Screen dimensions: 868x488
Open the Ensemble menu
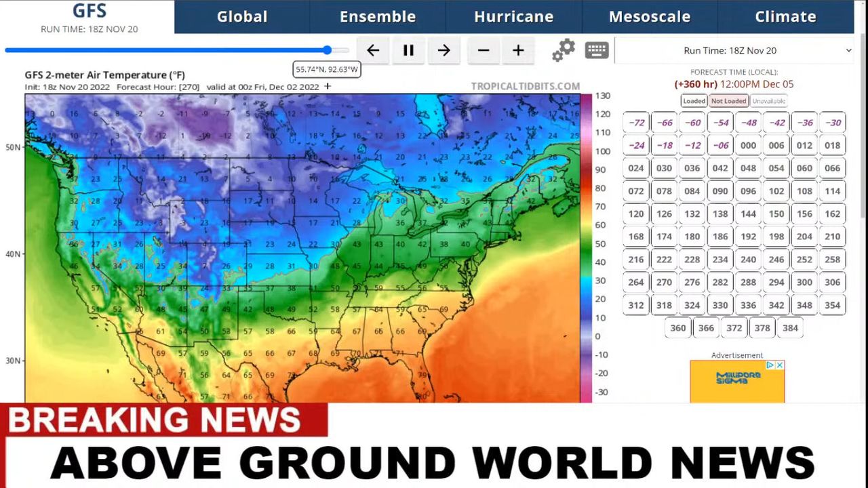[378, 17]
